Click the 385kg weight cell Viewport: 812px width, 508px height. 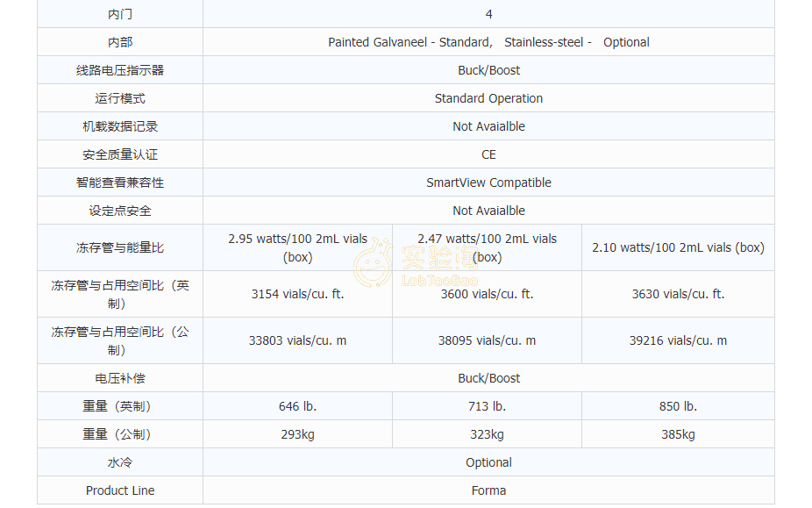click(678, 434)
